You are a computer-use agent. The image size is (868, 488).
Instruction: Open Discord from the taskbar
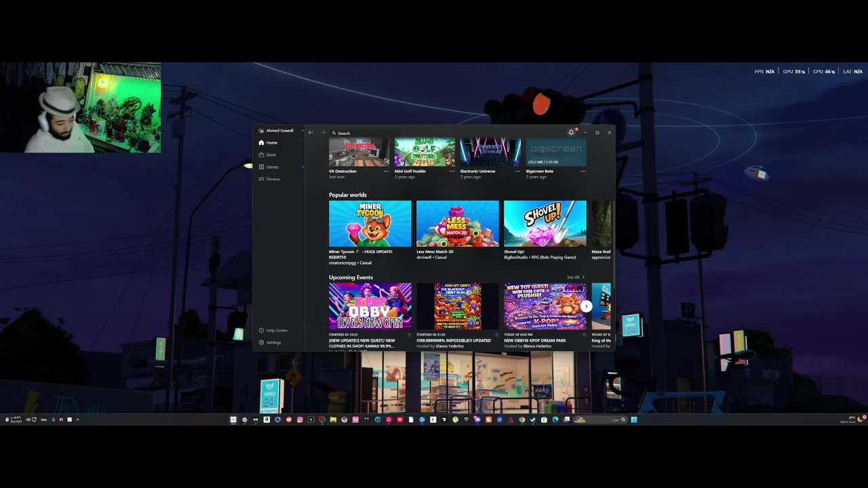pos(477,420)
